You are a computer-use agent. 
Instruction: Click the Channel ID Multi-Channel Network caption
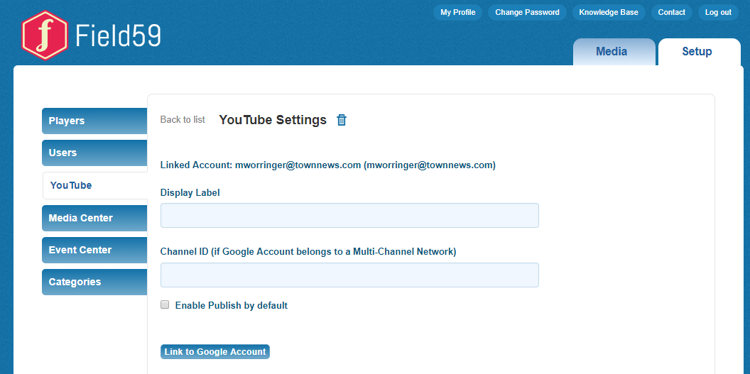click(308, 252)
